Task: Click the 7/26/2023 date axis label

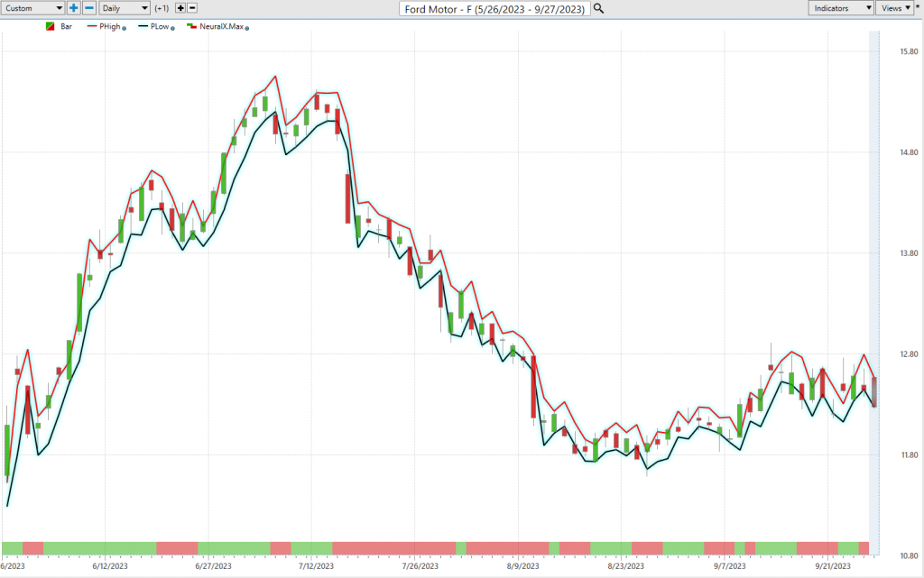Action: (x=420, y=566)
